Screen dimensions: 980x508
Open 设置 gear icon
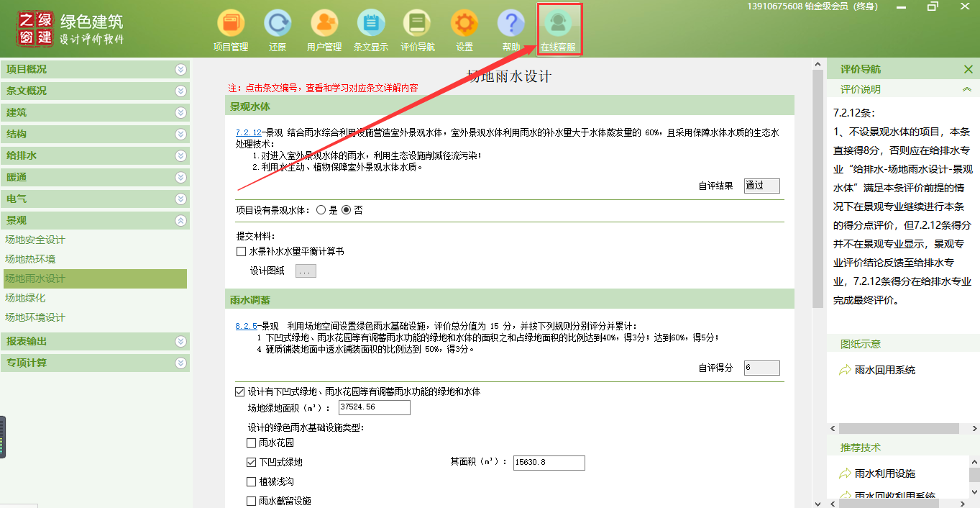coord(464,24)
